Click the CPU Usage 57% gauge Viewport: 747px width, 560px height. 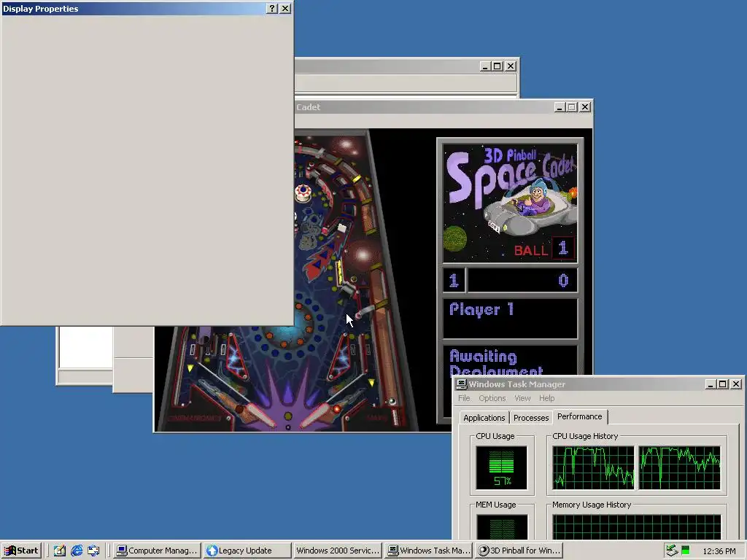tap(502, 467)
